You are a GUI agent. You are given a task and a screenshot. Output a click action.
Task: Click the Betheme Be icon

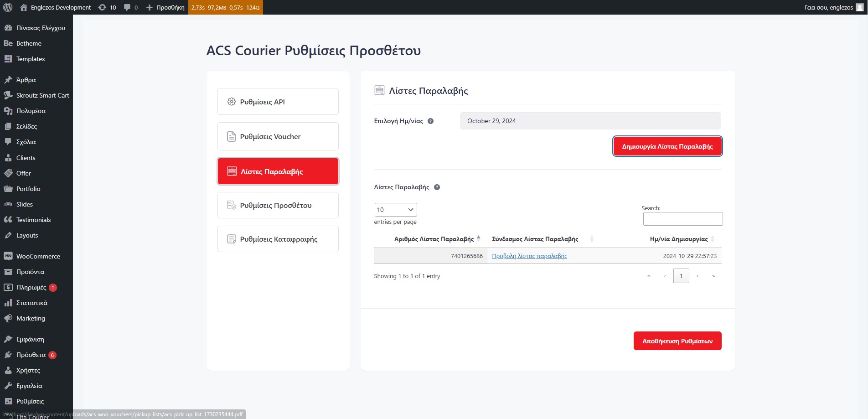[8, 43]
